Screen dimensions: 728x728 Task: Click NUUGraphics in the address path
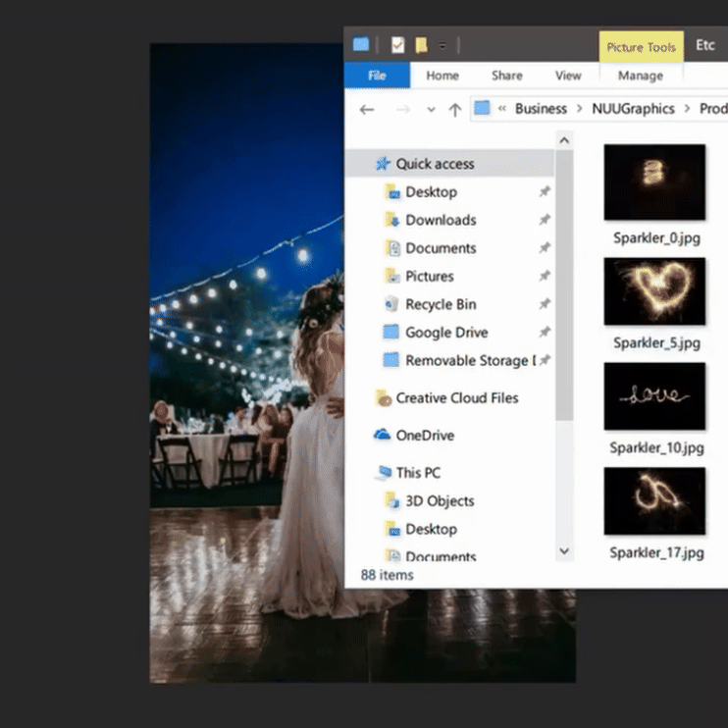(633, 109)
